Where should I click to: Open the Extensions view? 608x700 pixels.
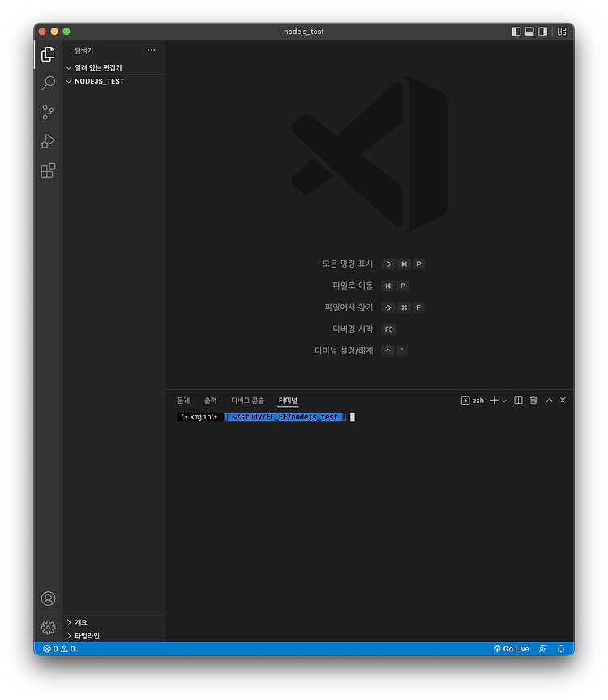pyautogui.click(x=48, y=170)
